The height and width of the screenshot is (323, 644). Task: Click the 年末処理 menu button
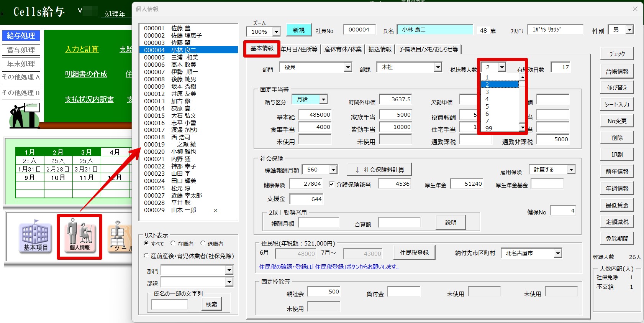21,64
